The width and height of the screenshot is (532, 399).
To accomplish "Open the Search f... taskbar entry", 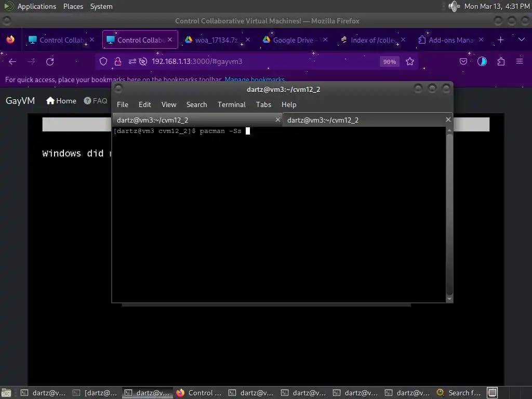I will coord(459,393).
